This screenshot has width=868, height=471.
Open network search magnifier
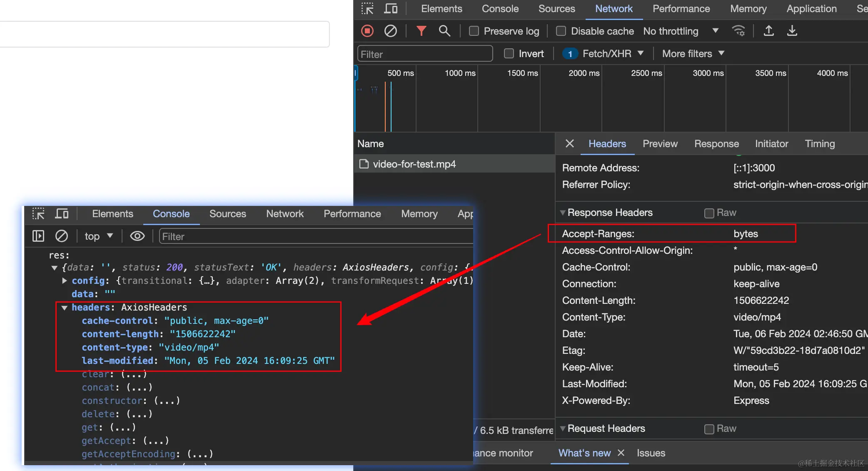pyautogui.click(x=444, y=31)
